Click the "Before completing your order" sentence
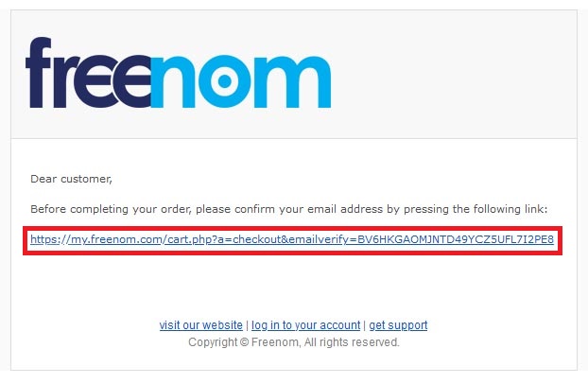Screen dimensions: 588x384 point(288,209)
